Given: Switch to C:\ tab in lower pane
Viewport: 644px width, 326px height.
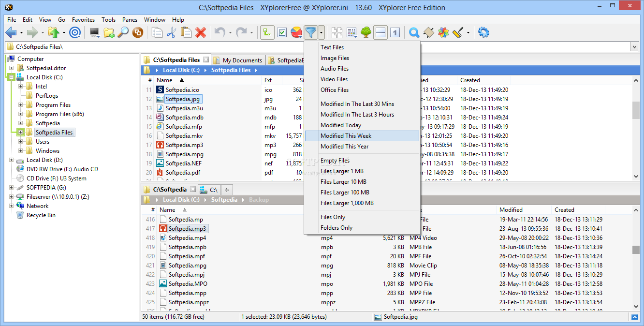Looking at the screenshot, I should click(x=208, y=190).
